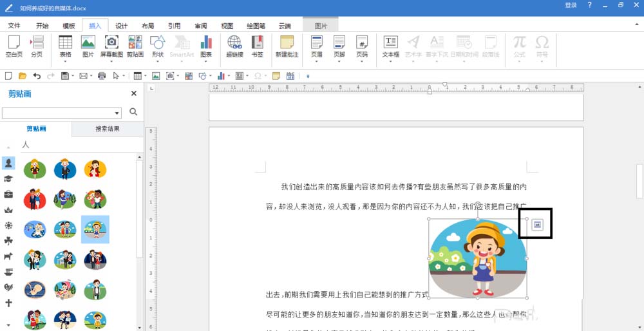The height and width of the screenshot is (331, 644).
Task: Click the 书签 bookmark icon
Action: tap(257, 46)
